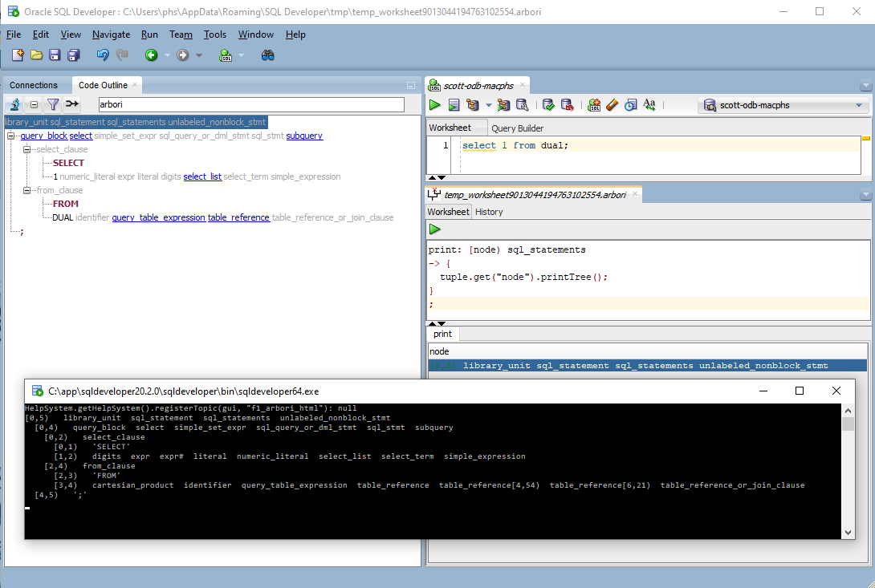Switch to the History tab in arbori editor

(489, 212)
